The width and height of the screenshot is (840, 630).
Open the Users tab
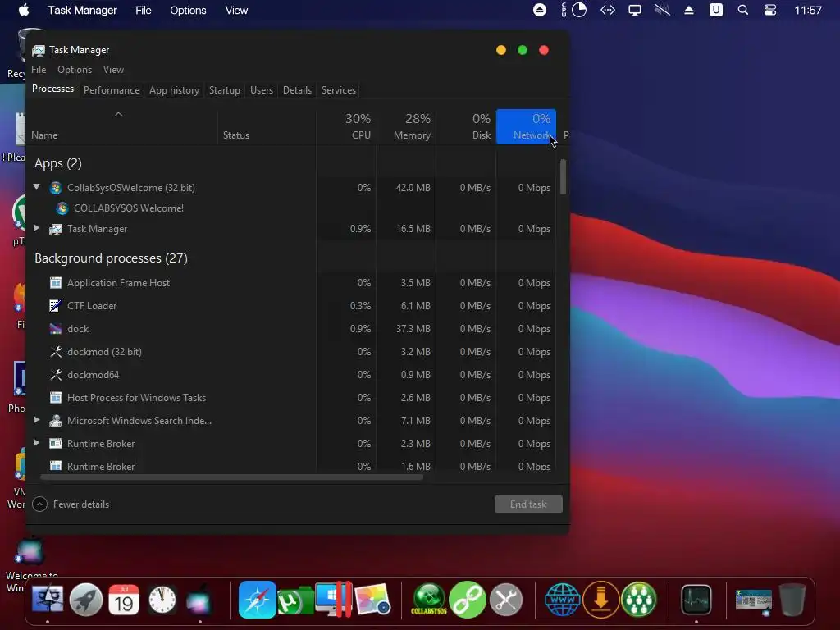click(x=262, y=90)
